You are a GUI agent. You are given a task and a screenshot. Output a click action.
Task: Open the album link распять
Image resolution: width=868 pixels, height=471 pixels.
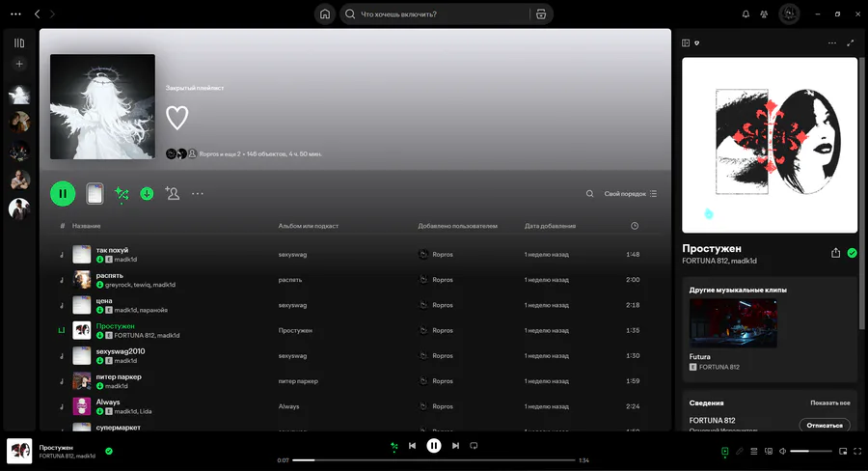pyautogui.click(x=290, y=280)
